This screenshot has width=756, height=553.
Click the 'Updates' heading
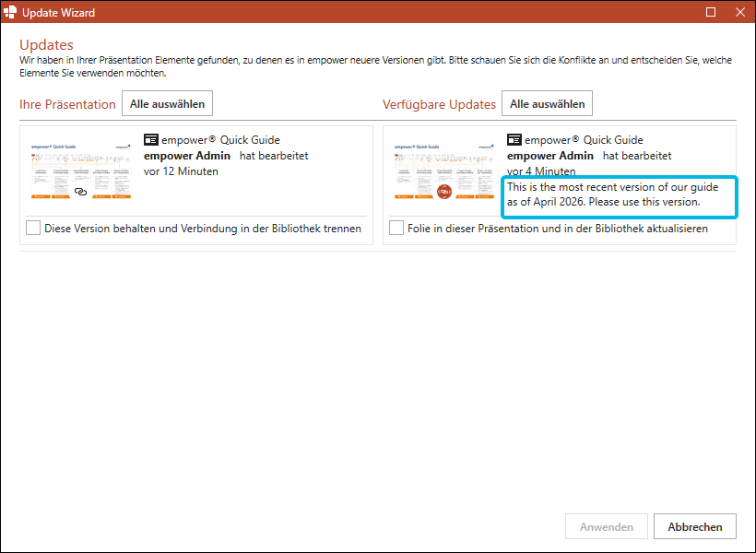[46, 45]
